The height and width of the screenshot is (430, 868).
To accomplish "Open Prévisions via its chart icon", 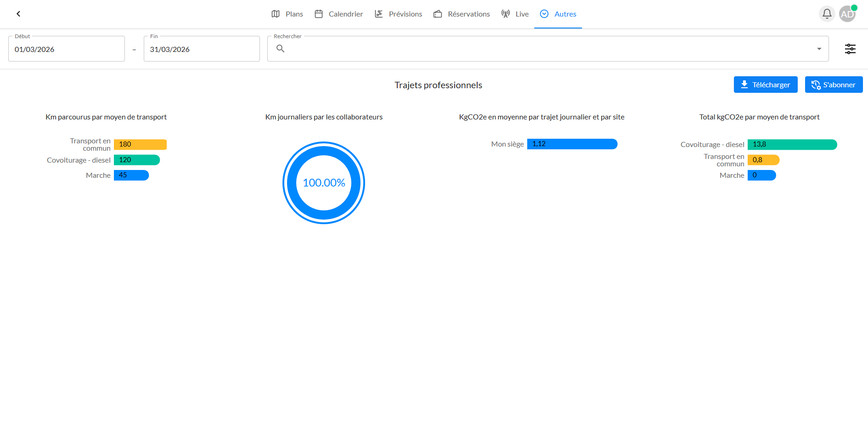I will coord(379,14).
